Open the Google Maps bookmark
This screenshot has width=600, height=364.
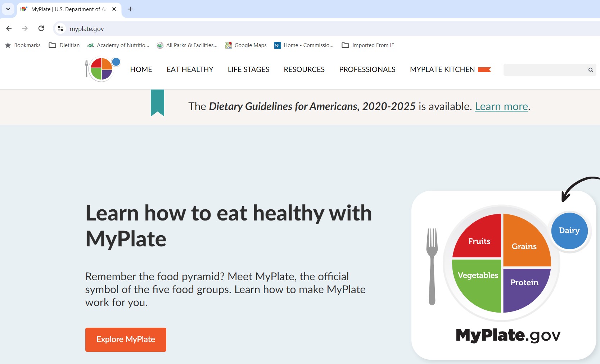246,45
